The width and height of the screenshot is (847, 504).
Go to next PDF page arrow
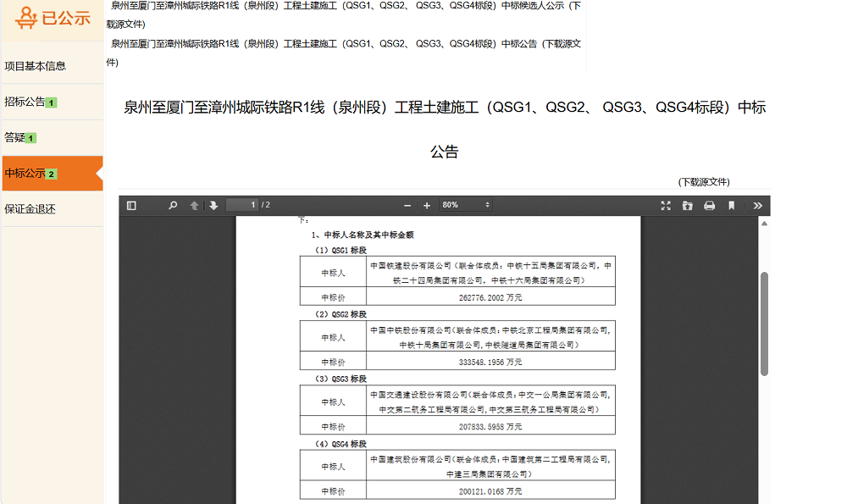[214, 205]
